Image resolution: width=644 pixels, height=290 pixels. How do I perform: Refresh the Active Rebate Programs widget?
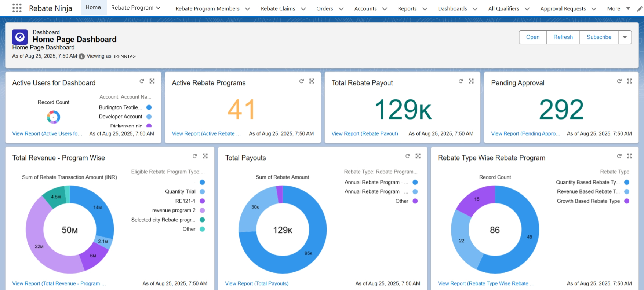click(301, 81)
